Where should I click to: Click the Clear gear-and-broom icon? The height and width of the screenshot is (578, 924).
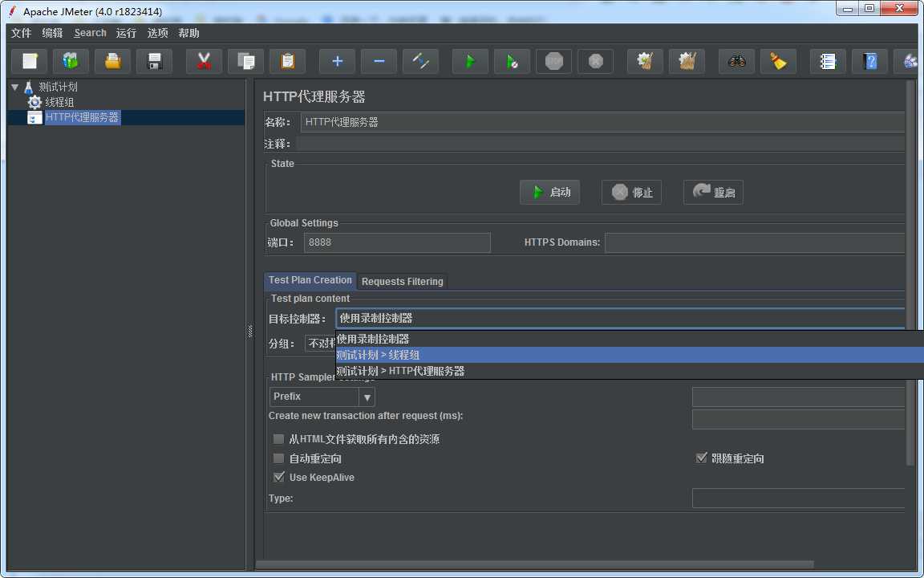tap(645, 61)
